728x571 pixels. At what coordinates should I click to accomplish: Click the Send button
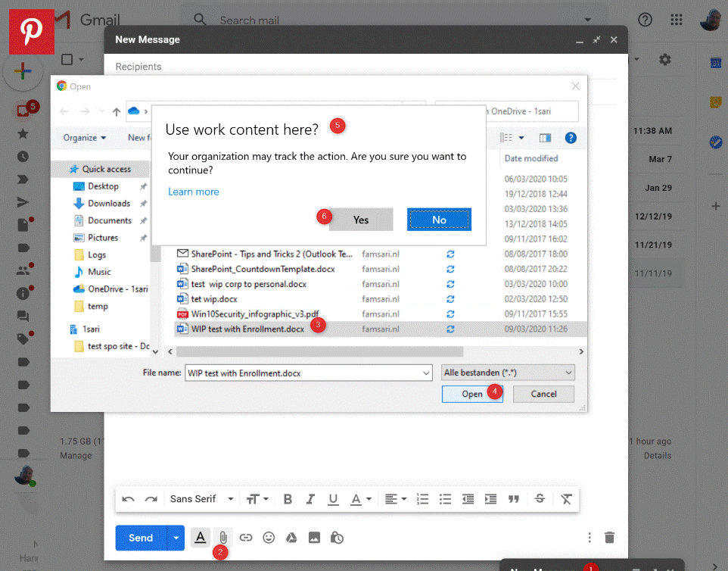tap(141, 538)
